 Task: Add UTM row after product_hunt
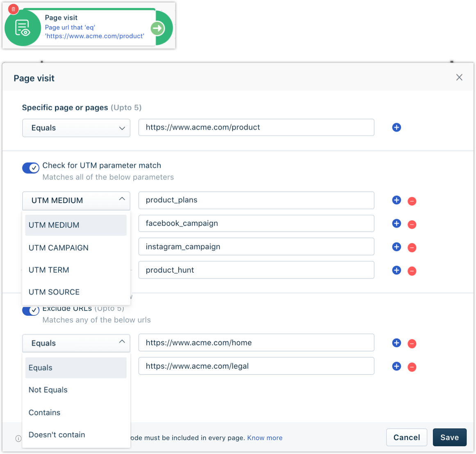point(396,270)
